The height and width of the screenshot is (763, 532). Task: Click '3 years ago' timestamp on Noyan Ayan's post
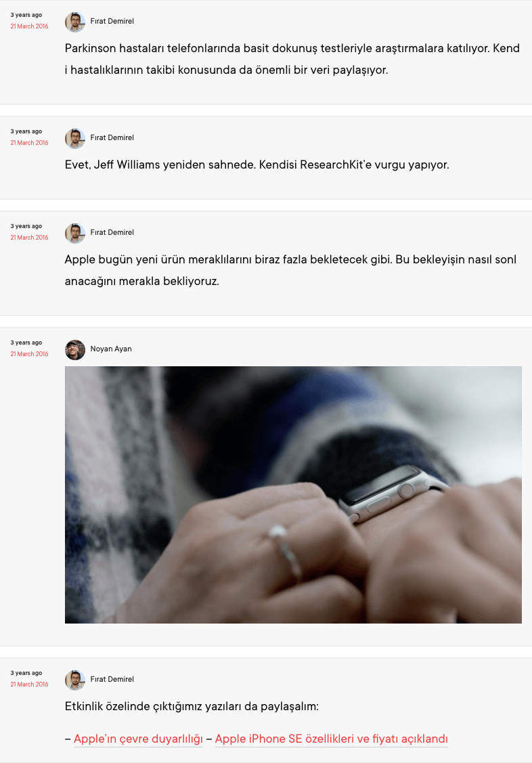pyautogui.click(x=26, y=343)
